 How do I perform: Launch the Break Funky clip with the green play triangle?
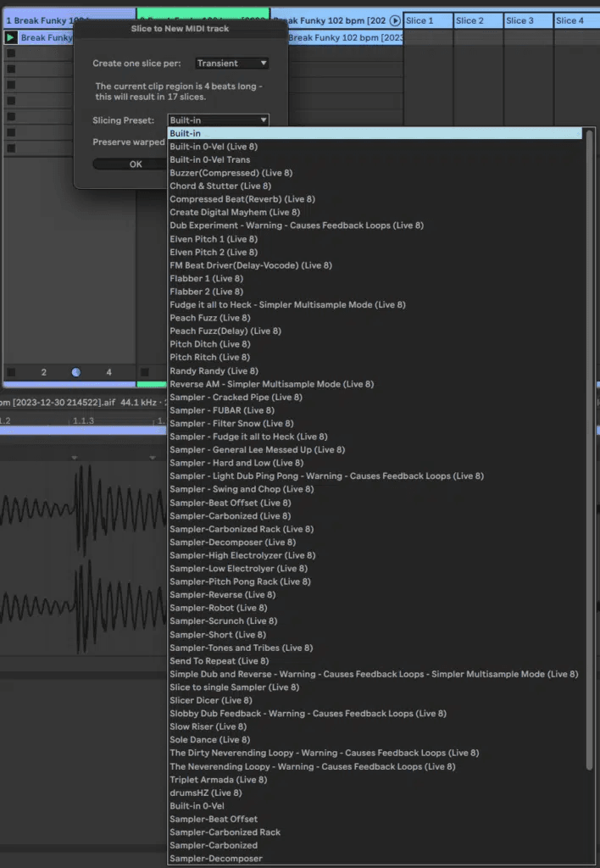click(10, 37)
